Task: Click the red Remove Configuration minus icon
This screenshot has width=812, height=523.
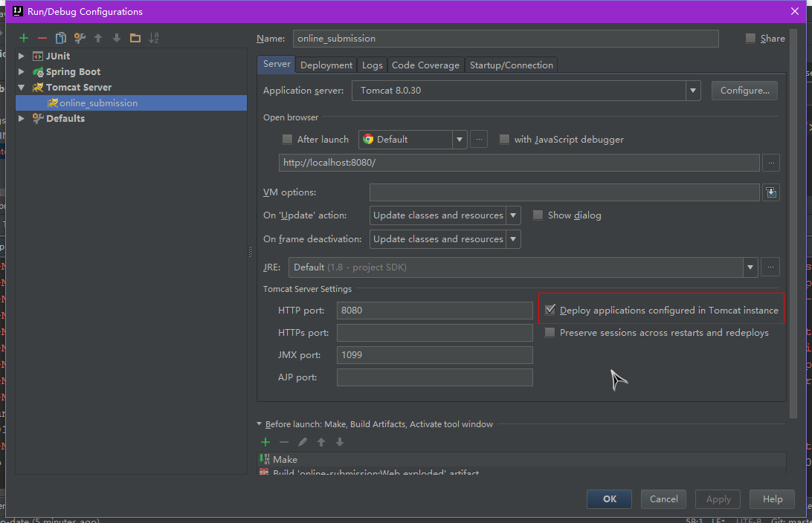Action: coord(42,38)
